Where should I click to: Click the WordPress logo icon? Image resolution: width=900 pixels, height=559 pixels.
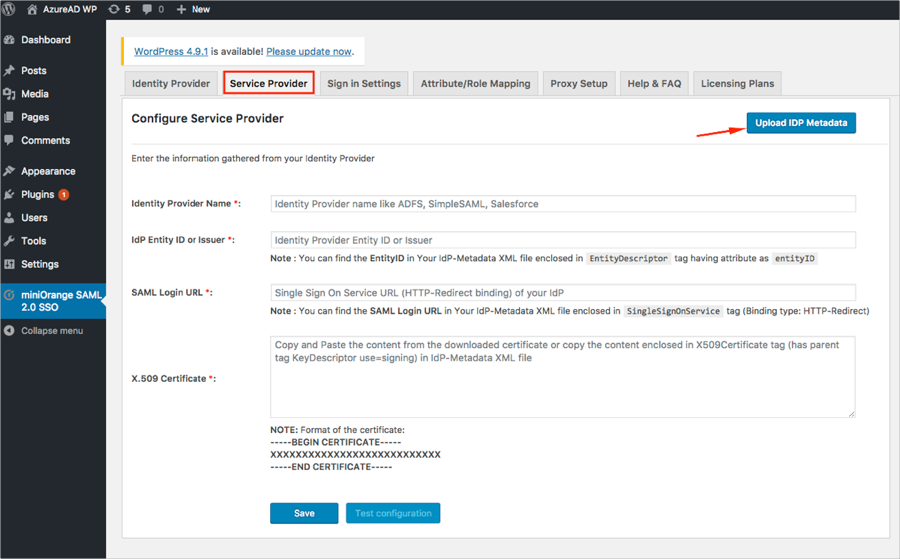[x=11, y=9]
